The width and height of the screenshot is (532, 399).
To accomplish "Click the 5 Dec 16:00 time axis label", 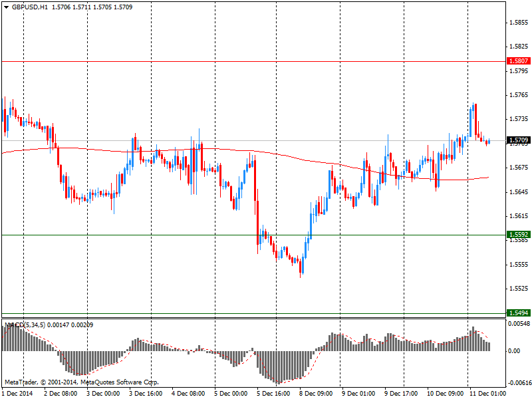I will click(273, 393).
